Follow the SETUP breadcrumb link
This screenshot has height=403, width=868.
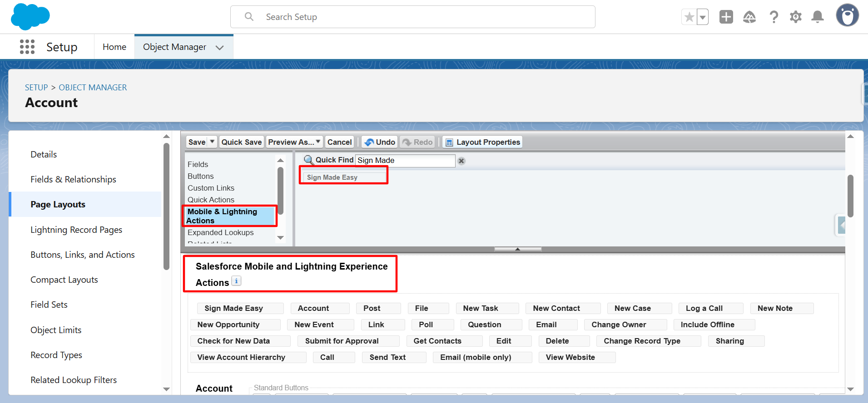click(36, 87)
